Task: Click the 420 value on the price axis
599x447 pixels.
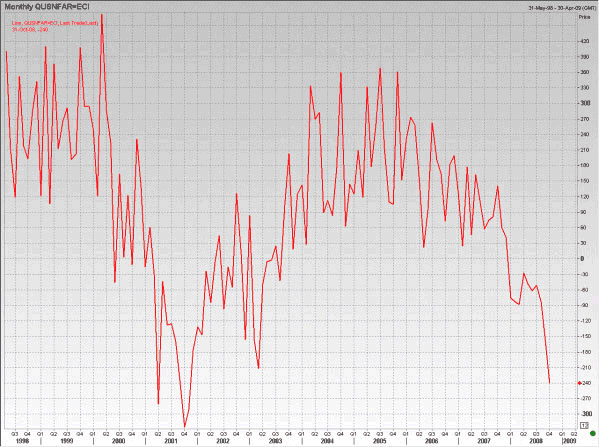Action: point(584,41)
